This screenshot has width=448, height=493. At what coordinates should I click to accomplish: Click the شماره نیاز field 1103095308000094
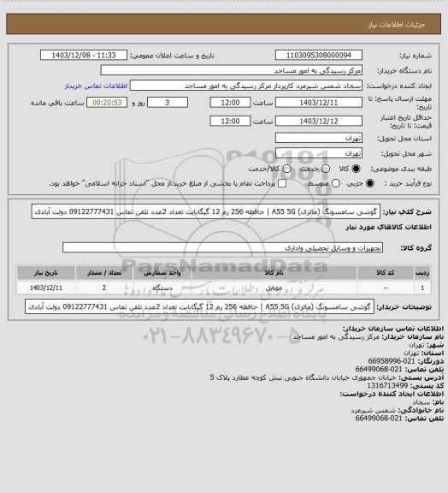coord(319,55)
